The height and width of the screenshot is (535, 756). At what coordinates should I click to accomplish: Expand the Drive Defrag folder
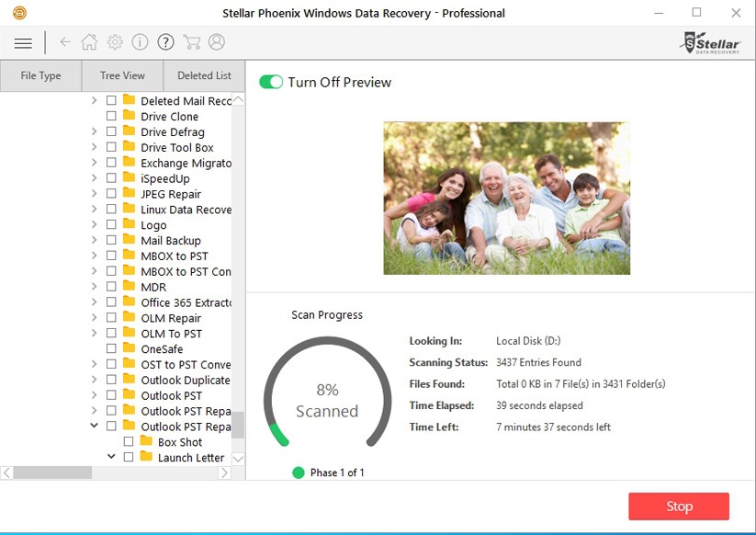coord(94,131)
